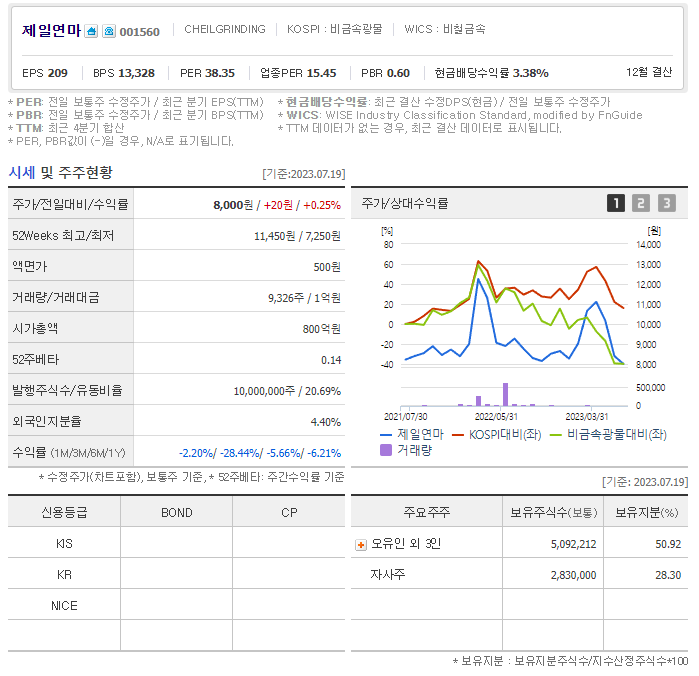
Task: Select the 28.30 treasury percentage
Action: [x=668, y=575]
